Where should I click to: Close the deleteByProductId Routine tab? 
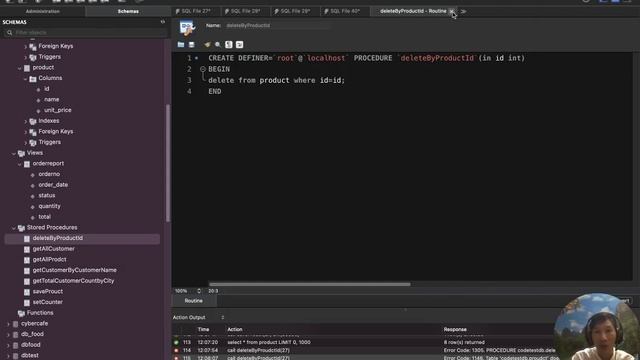pyautogui.click(x=451, y=11)
